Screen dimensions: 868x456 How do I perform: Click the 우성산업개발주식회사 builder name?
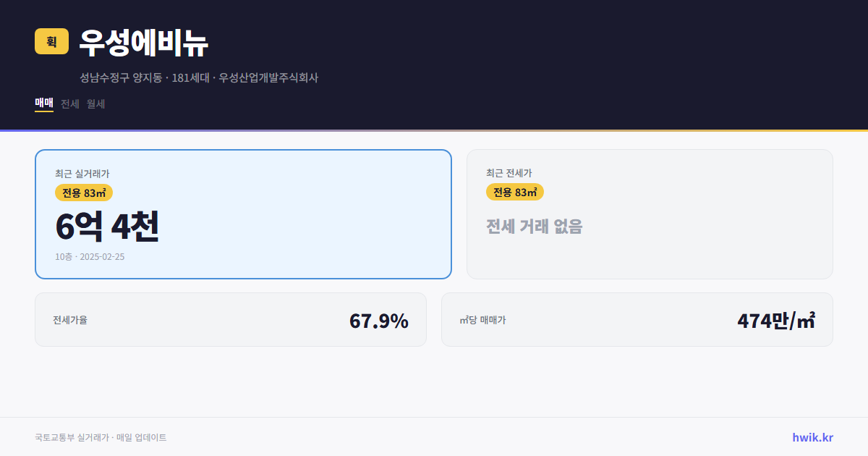pos(269,78)
